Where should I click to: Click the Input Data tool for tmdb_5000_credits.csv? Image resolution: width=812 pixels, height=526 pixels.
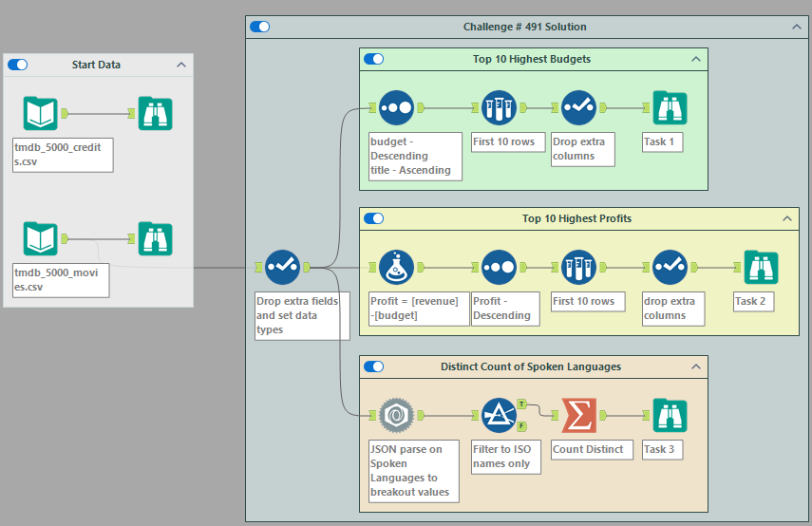(x=41, y=113)
